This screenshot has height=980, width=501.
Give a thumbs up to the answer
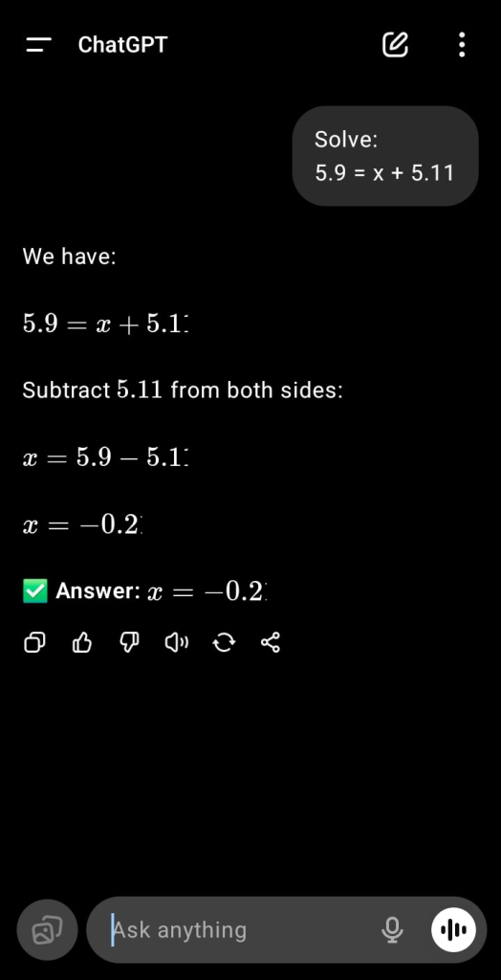click(x=82, y=642)
